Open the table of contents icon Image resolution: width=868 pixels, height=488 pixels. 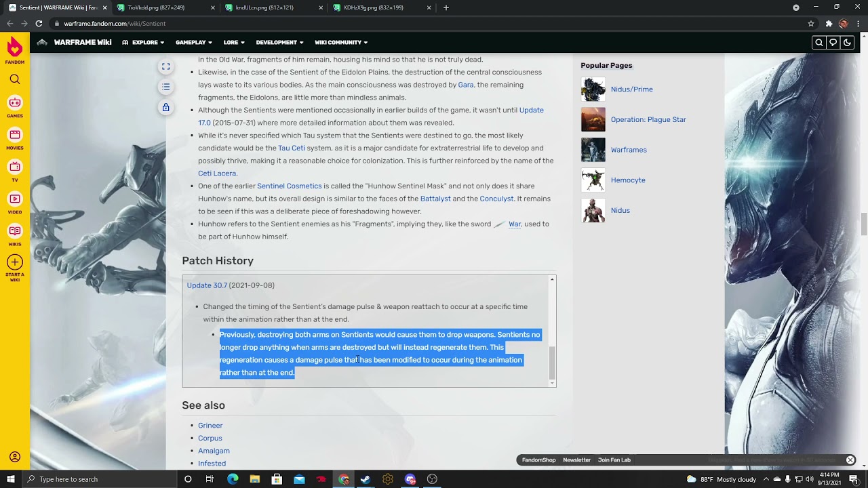tap(165, 87)
